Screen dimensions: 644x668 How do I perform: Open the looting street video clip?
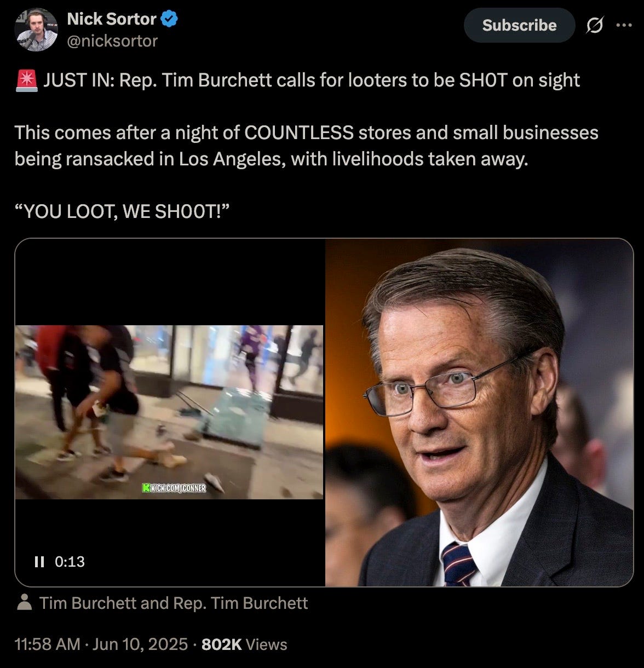(x=169, y=412)
